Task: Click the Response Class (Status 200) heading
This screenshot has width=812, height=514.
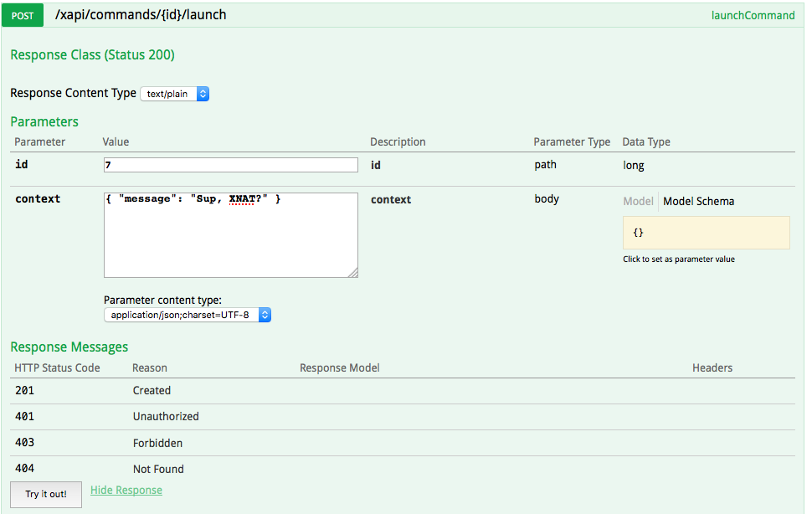Action: click(92, 55)
